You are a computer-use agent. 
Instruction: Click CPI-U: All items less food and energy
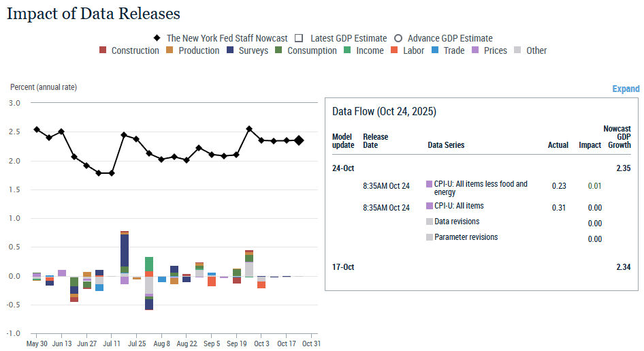481,188
